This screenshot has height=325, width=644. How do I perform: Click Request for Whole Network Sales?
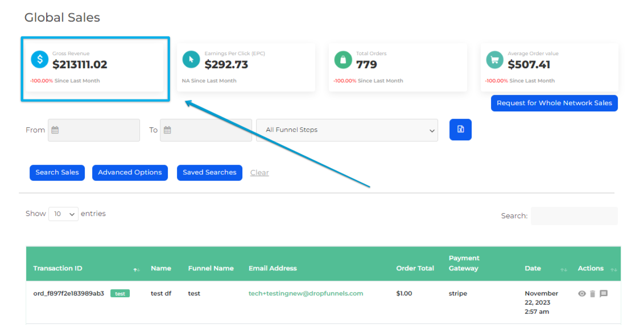coord(554,103)
